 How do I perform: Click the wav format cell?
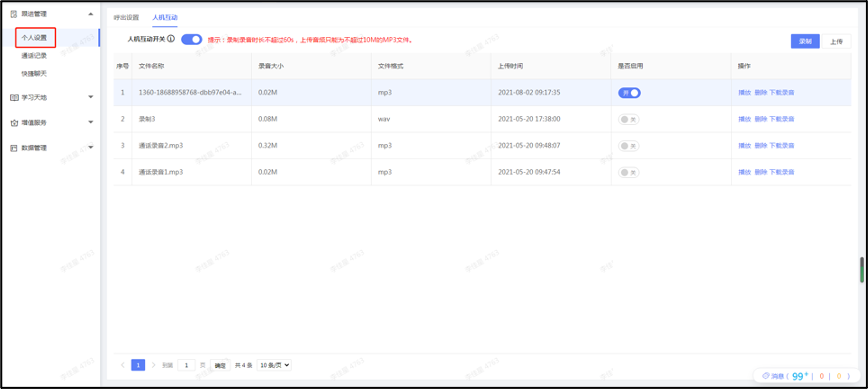385,119
